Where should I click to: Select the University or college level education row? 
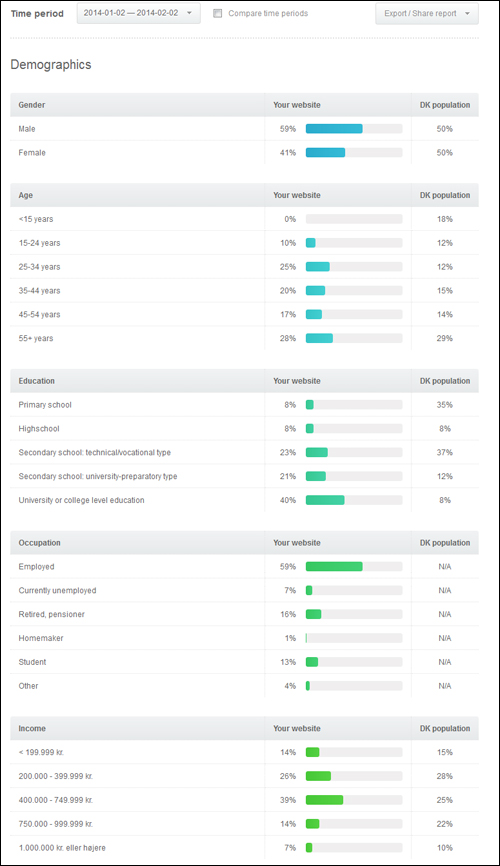point(244,500)
